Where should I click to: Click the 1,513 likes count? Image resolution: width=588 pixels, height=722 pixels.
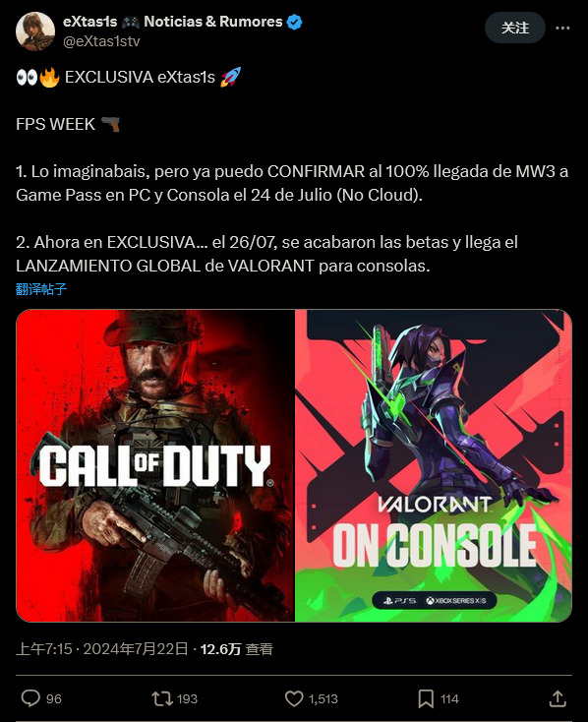(x=323, y=699)
